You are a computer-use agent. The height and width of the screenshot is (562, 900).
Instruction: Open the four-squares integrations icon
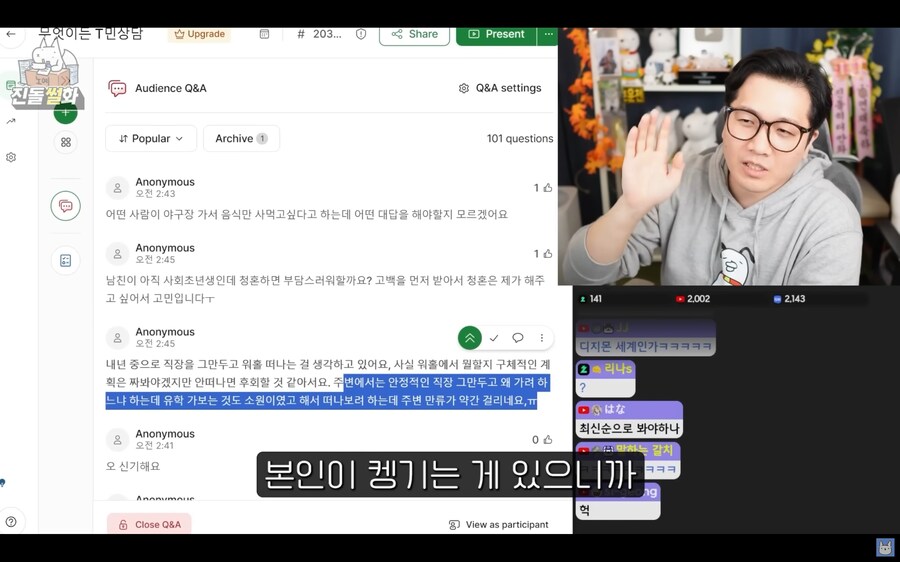pos(65,142)
